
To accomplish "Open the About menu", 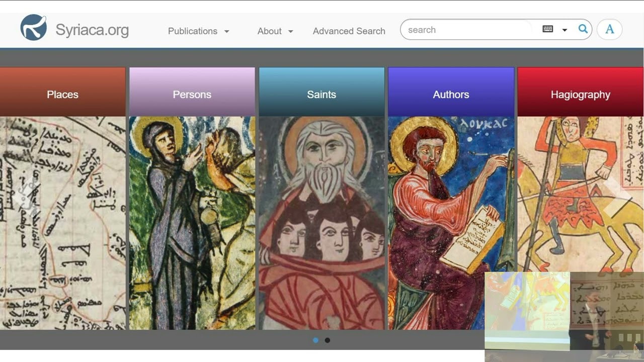I will tap(269, 31).
